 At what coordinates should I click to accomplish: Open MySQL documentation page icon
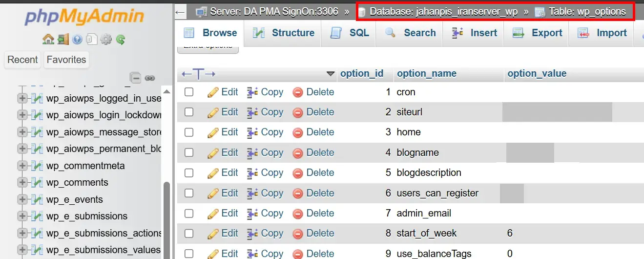[91, 39]
